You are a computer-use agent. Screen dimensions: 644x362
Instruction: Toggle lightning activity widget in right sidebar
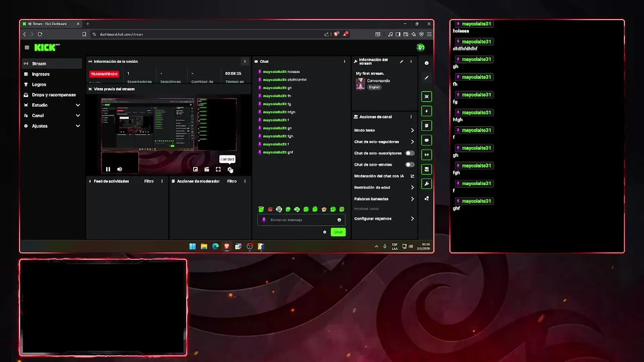(427, 111)
